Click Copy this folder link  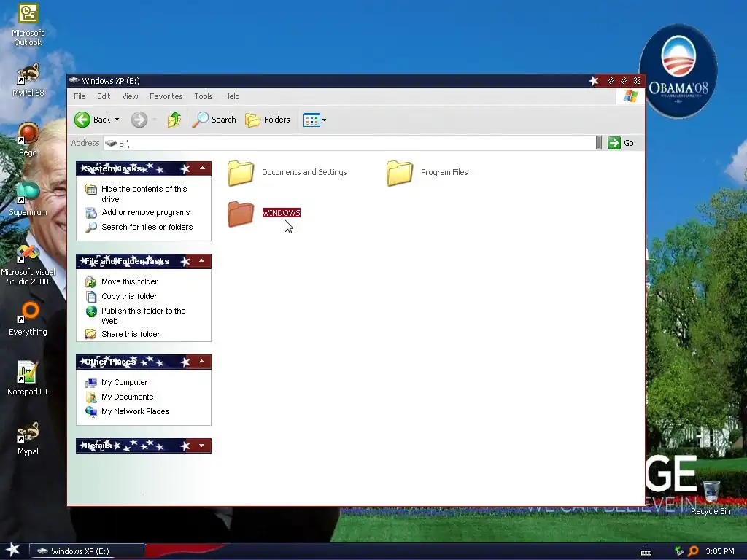coord(129,296)
